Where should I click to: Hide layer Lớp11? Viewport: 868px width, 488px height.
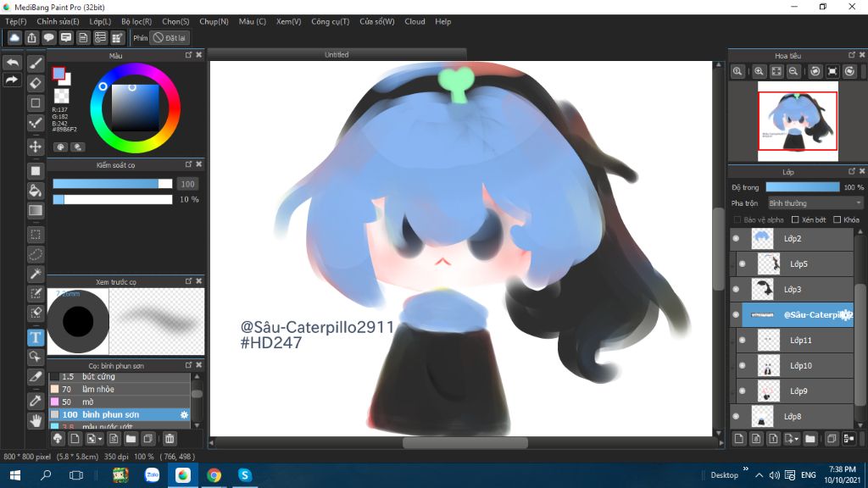coord(743,341)
